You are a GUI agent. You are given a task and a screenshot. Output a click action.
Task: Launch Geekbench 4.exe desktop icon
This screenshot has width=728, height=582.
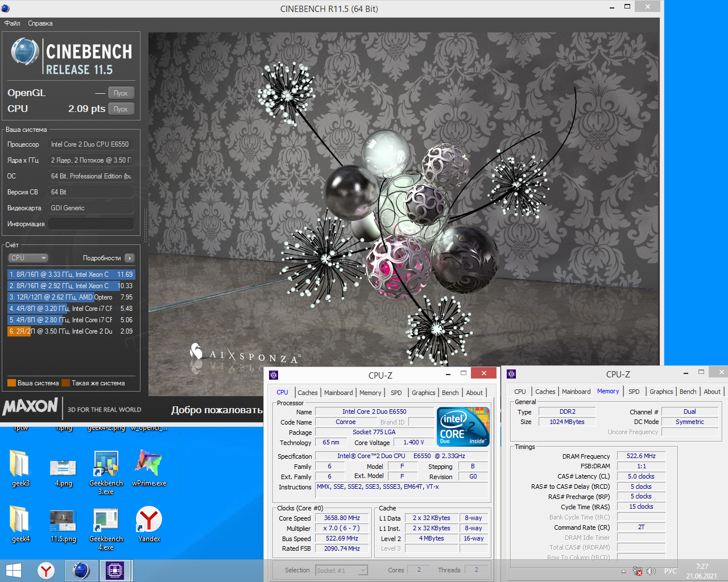[x=106, y=528]
